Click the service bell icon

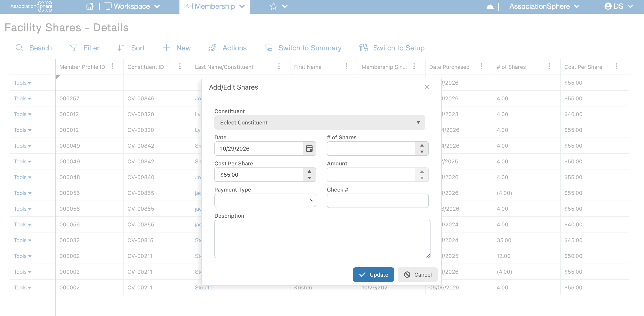490,6
